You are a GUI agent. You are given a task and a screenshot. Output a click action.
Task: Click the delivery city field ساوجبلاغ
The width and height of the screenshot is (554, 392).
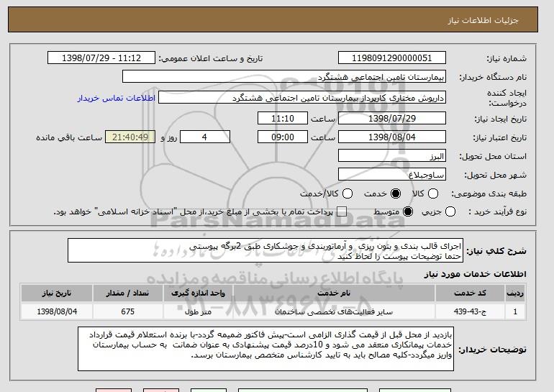coord(392,175)
